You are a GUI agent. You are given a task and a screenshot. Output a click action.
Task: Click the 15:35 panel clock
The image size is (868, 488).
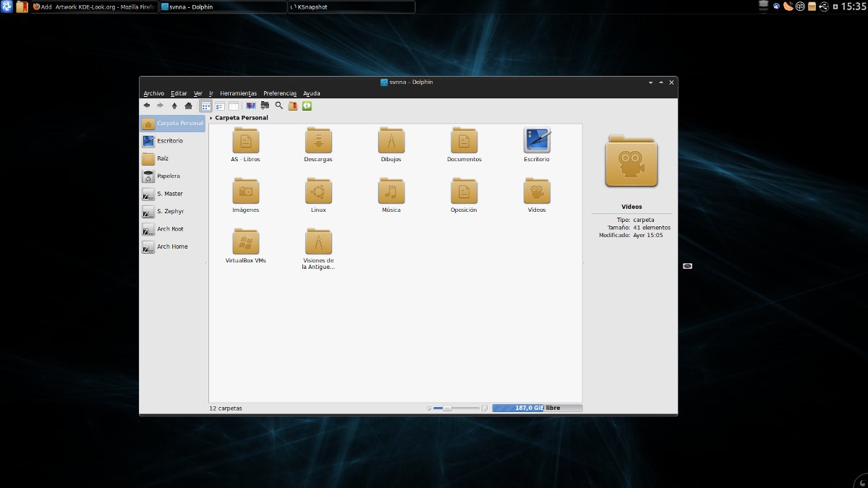[854, 7]
